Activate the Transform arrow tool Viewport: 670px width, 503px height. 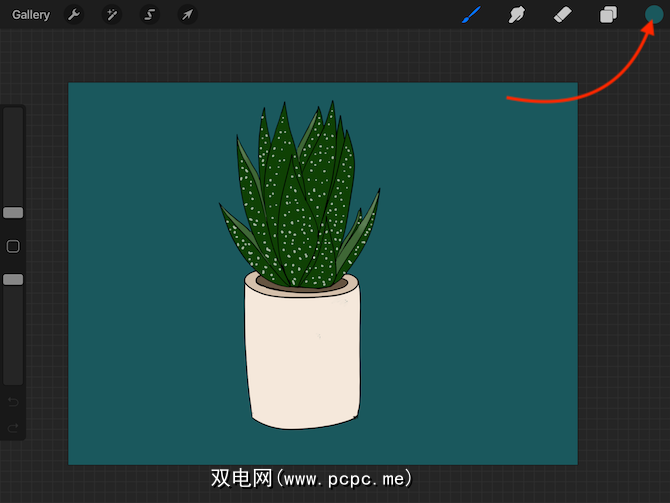point(187,15)
